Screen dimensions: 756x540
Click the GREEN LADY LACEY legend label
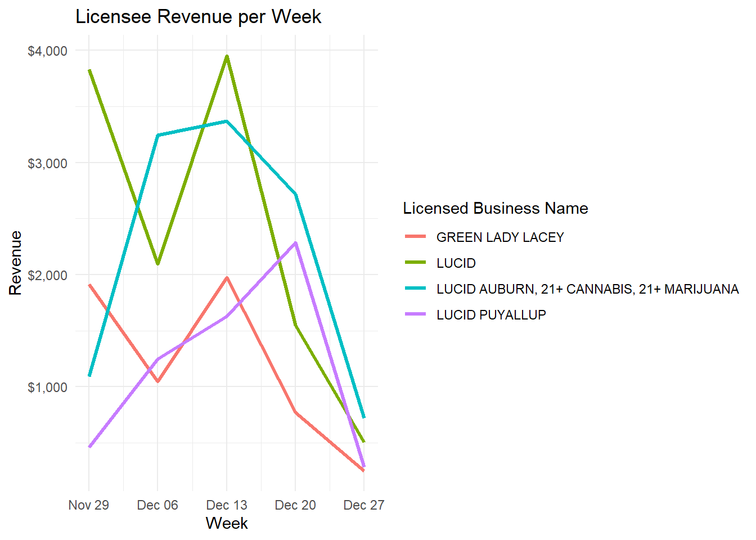click(499, 237)
